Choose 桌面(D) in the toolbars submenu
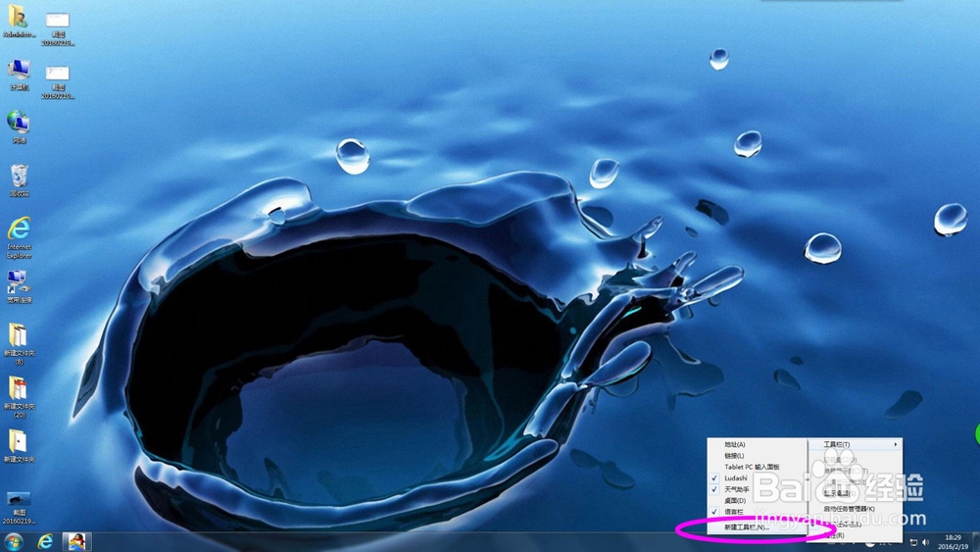 (x=757, y=501)
